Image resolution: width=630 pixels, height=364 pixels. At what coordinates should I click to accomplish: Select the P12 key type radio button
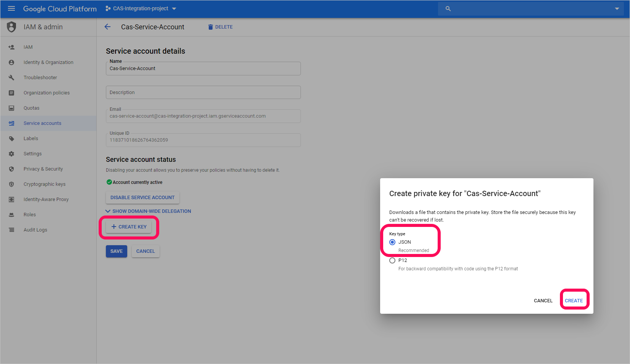click(x=392, y=260)
